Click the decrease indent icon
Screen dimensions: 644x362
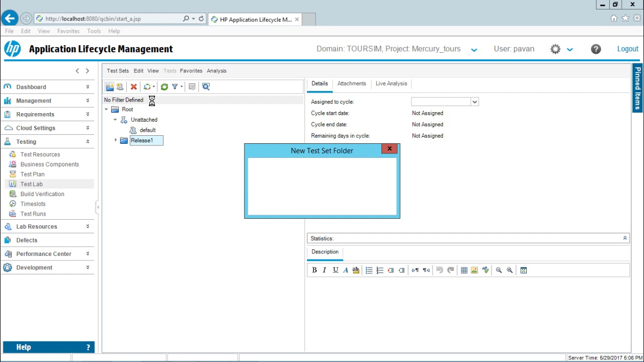pos(401,270)
